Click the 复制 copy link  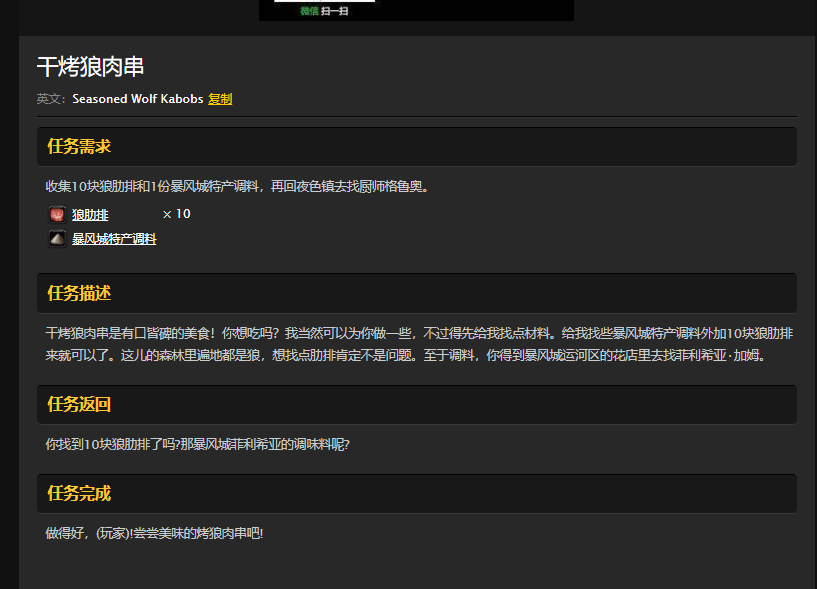click(220, 99)
